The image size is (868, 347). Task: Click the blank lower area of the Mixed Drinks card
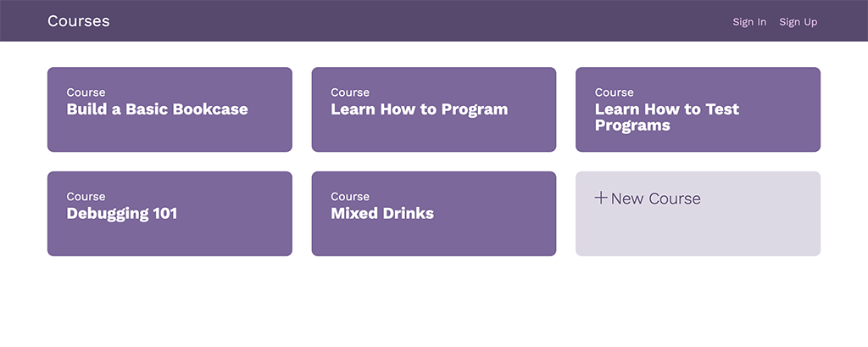(433, 239)
